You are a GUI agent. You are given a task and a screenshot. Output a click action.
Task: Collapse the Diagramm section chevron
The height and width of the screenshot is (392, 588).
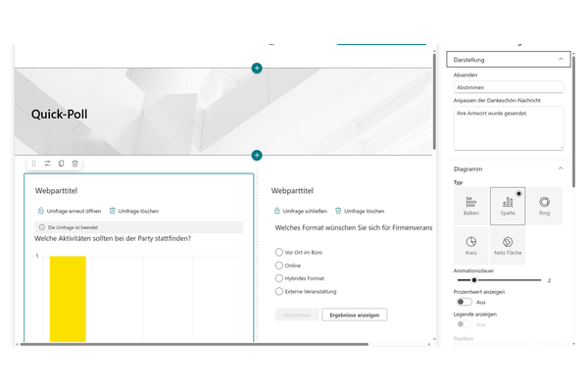(561, 169)
